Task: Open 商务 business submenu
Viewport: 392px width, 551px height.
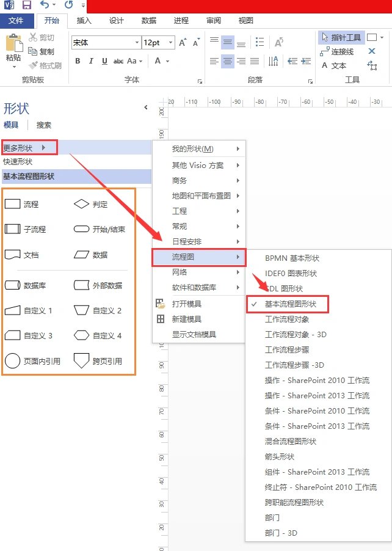Action: point(199,181)
